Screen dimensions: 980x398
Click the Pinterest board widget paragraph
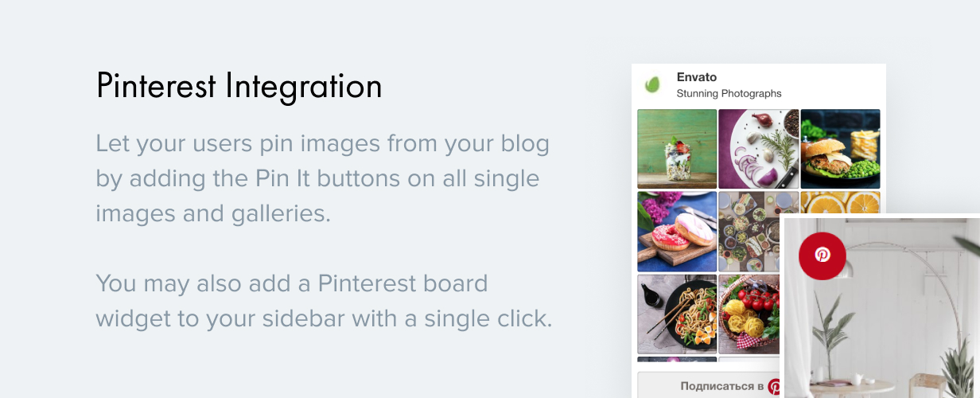pyautogui.click(x=323, y=300)
